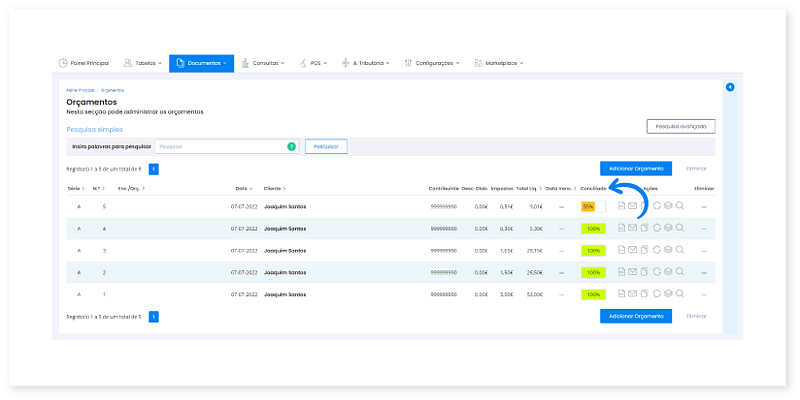Image resolution: width=800 pixels, height=400 pixels.
Task: Focus the Pesquisar search input field
Action: click(220, 146)
